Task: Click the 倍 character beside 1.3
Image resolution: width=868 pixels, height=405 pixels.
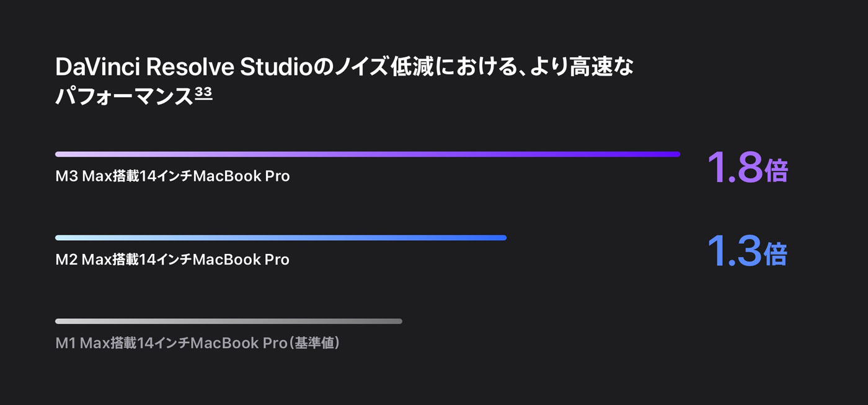Action: [776, 255]
